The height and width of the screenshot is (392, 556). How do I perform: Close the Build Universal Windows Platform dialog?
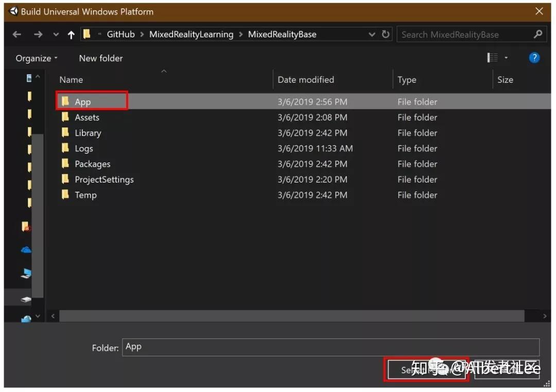pos(539,11)
